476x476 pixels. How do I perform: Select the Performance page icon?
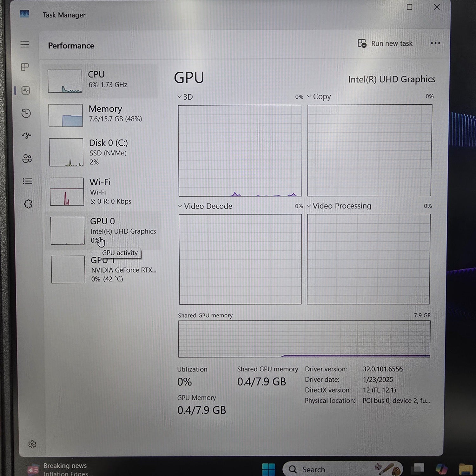coord(25,90)
